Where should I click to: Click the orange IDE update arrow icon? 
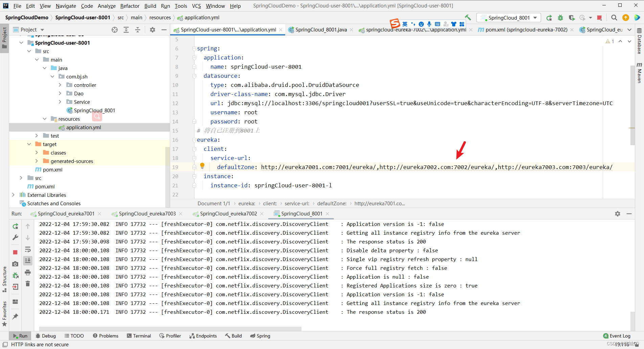tap(626, 18)
